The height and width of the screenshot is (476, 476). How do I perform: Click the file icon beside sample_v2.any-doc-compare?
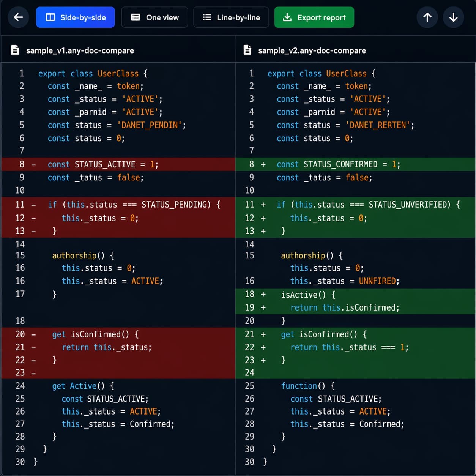[x=247, y=50]
